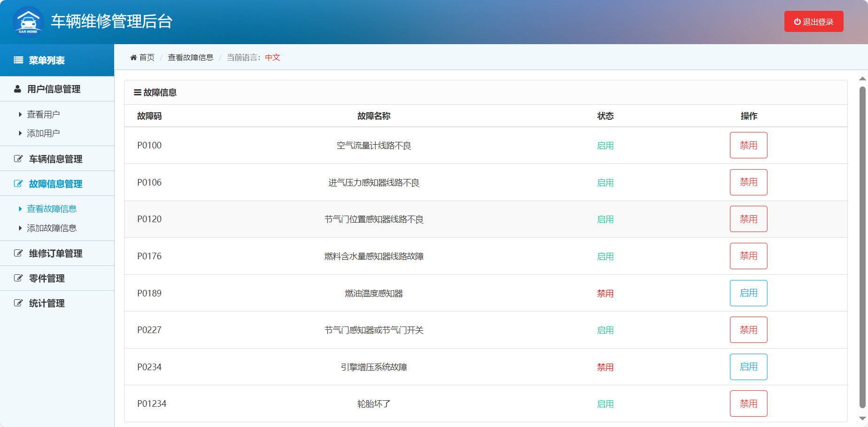Click the 故障码 column header

click(x=149, y=116)
